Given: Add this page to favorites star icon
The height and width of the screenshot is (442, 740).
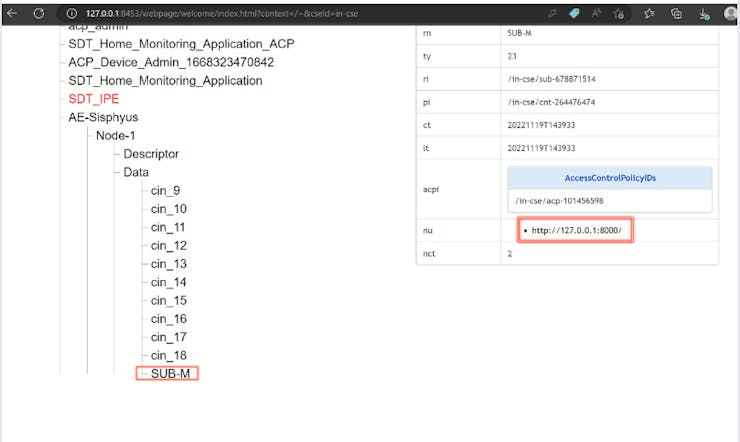Looking at the screenshot, I should pyautogui.click(x=618, y=13).
